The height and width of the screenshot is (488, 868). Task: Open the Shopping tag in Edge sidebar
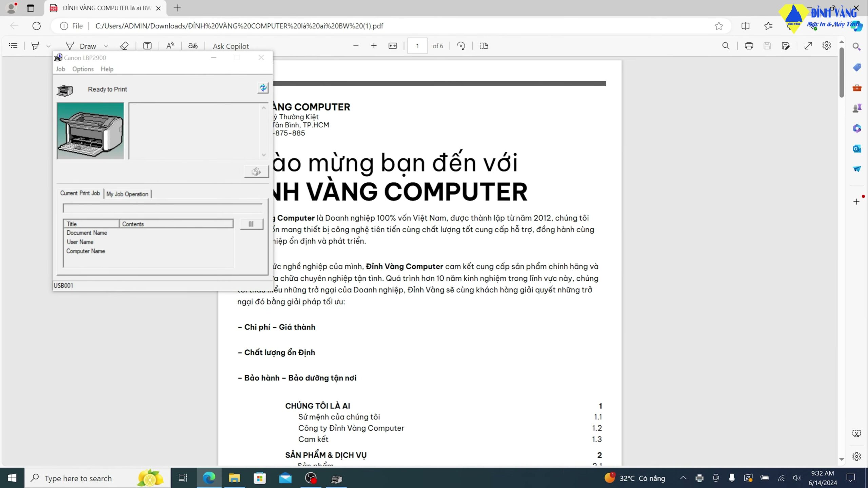[x=857, y=67]
